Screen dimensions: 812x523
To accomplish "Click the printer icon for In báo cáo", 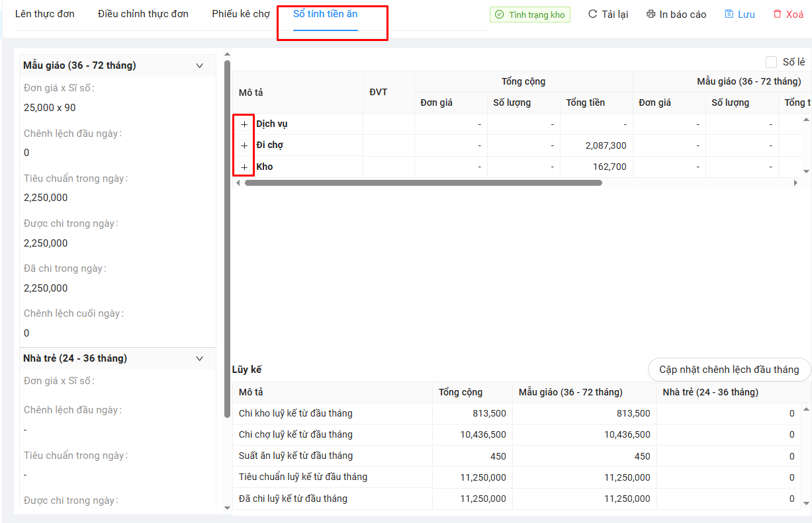I will (x=651, y=14).
